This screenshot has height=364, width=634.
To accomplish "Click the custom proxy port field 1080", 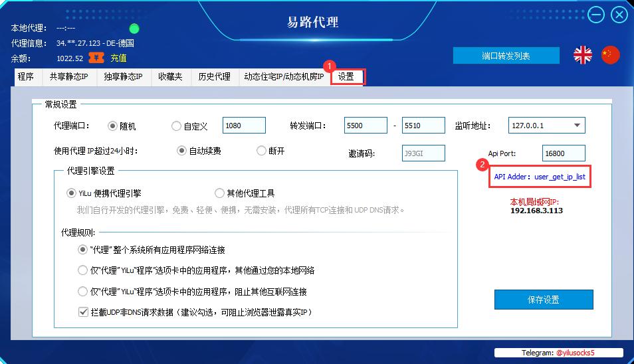I will point(244,126).
